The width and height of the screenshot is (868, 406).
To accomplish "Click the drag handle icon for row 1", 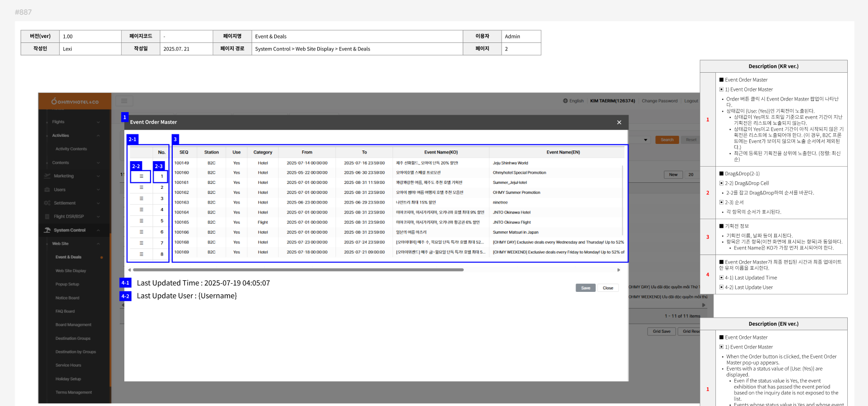I will [141, 176].
